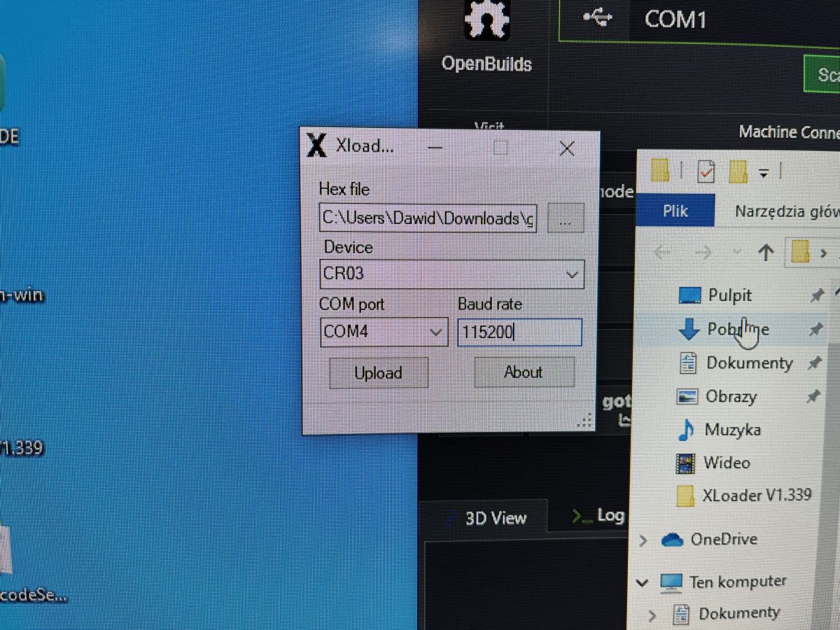This screenshot has height=630, width=840.
Task: Unpin Obrazy using its pin icon
Action: [x=812, y=396]
